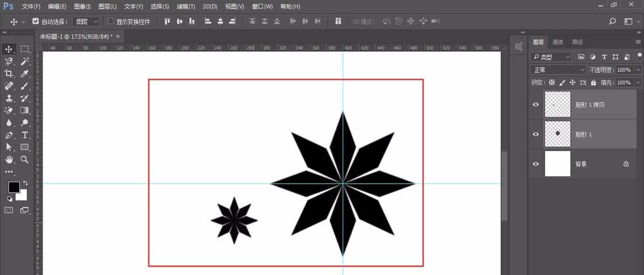Click the search icon in options bar

click(x=612, y=21)
